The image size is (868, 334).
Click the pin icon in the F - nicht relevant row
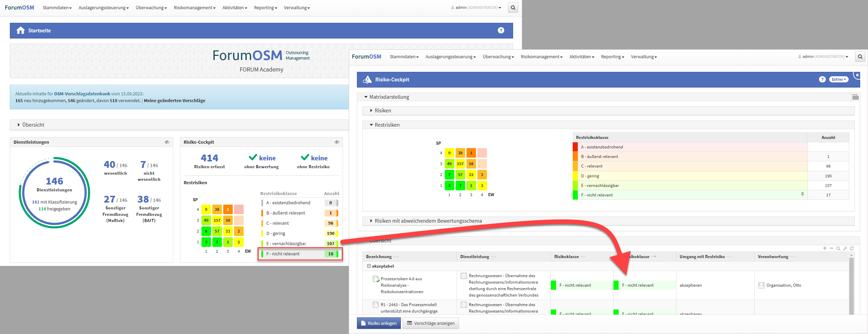point(802,194)
